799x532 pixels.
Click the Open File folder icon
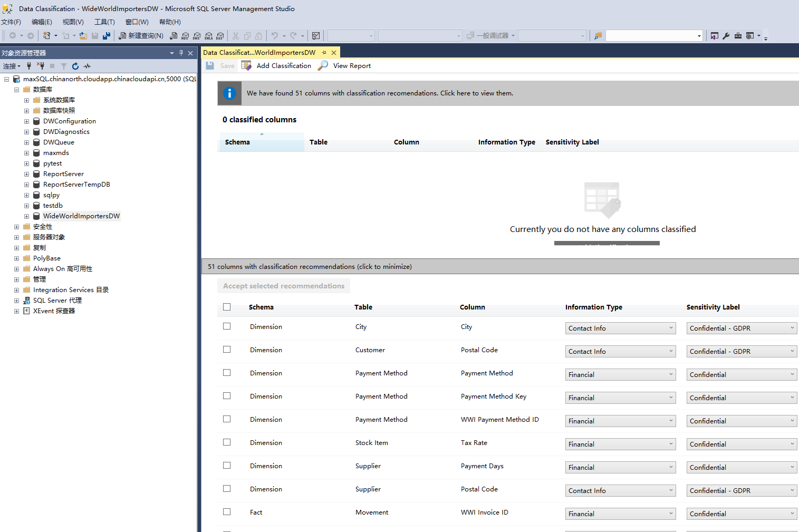83,36
